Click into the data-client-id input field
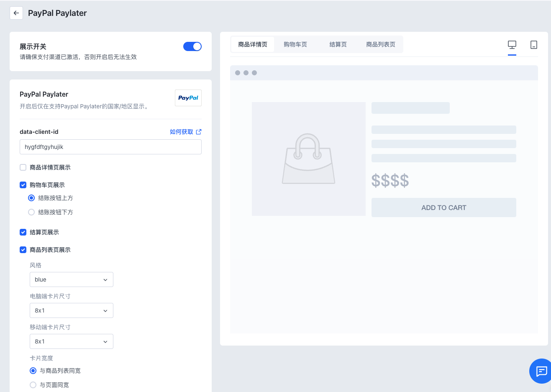 tap(110, 147)
